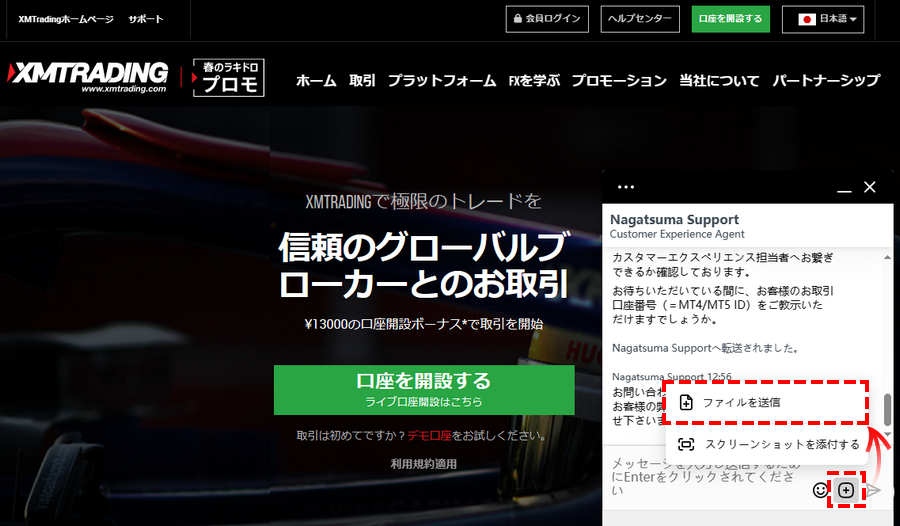Go to the ホーム menu item
Image resolution: width=900 pixels, height=526 pixels.
coord(316,80)
